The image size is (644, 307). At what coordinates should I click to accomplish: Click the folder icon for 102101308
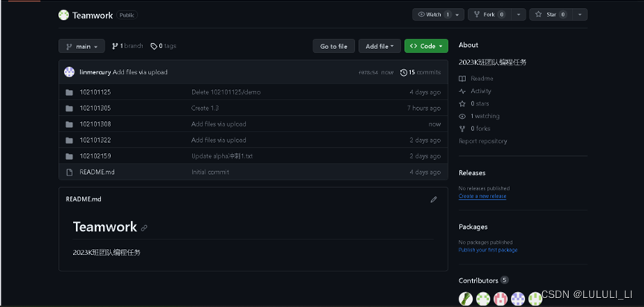pyautogui.click(x=69, y=124)
